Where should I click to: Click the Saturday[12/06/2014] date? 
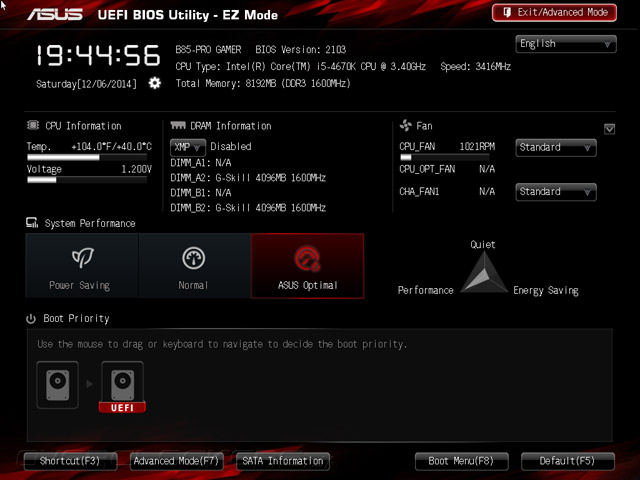(86, 84)
